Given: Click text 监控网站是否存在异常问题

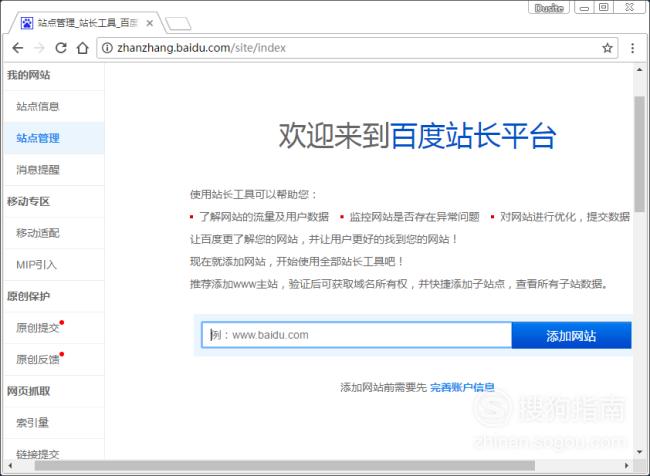Looking at the screenshot, I should point(415,216).
